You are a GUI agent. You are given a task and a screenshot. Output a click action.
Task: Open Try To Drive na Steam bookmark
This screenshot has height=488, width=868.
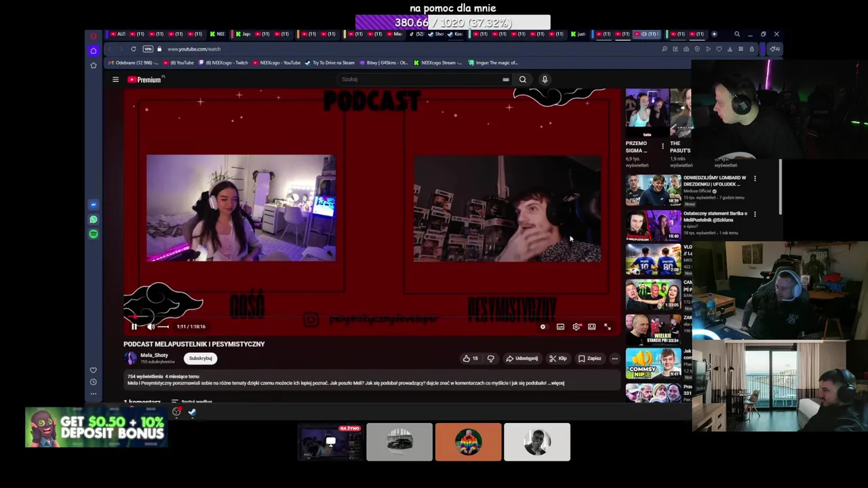330,62
